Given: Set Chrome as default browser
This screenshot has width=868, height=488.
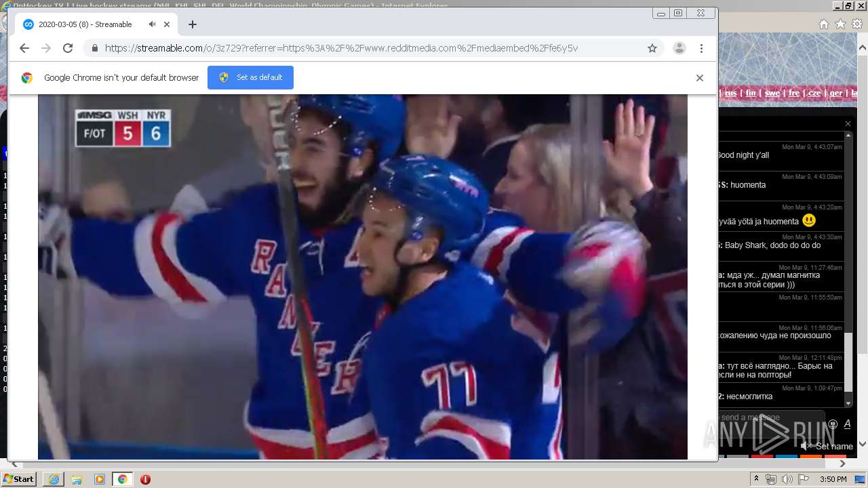Looking at the screenshot, I should 250,77.
